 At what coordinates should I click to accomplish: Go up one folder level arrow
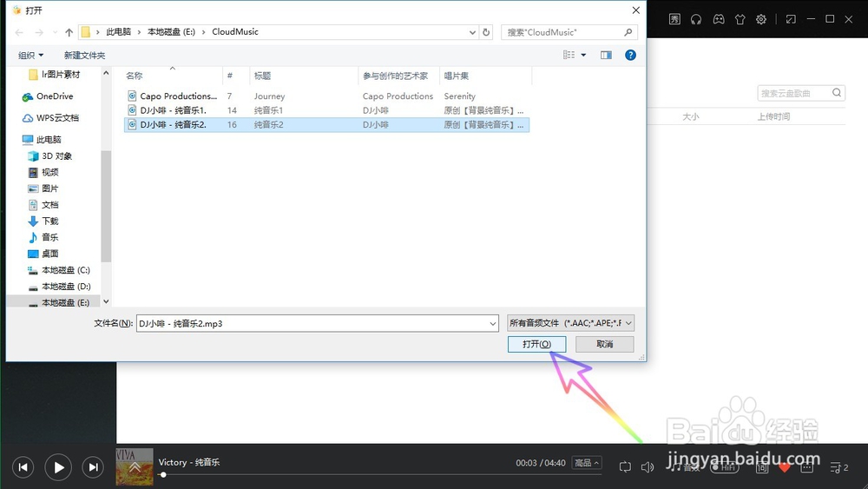click(69, 32)
